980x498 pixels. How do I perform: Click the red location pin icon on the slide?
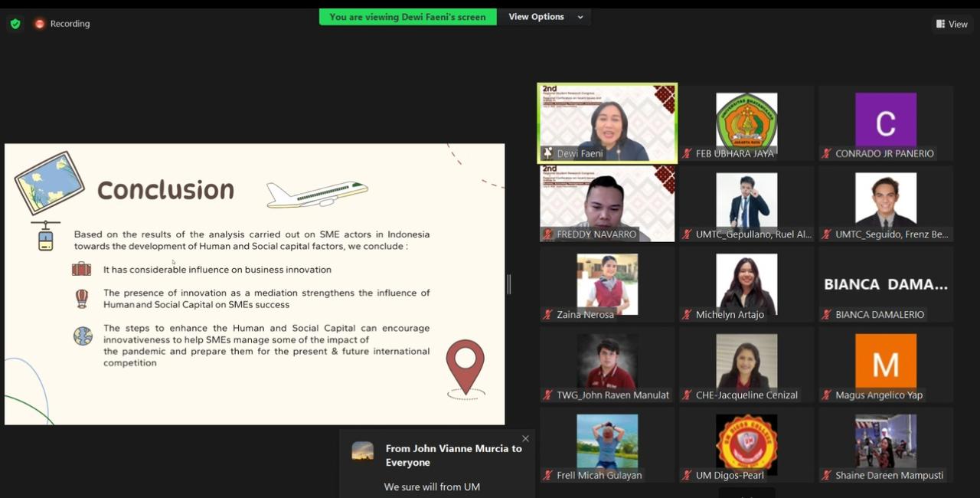pyautogui.click(x=465, y=368)
